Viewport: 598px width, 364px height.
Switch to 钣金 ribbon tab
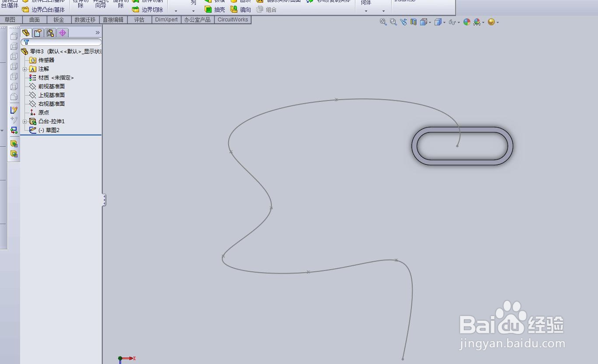59,20
